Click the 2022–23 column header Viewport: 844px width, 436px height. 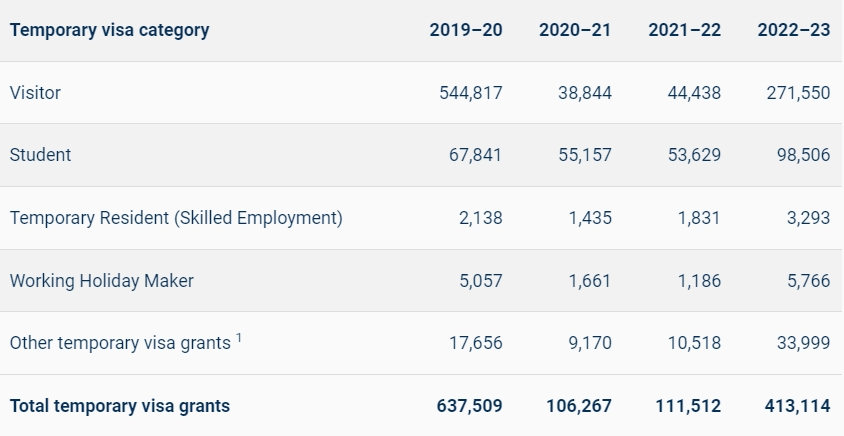tap(794, 30)
